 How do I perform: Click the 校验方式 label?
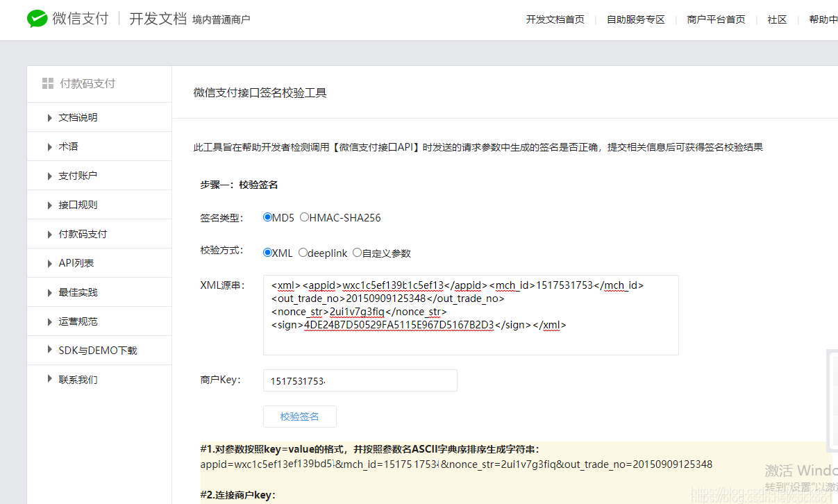click(x=221, y=250)
